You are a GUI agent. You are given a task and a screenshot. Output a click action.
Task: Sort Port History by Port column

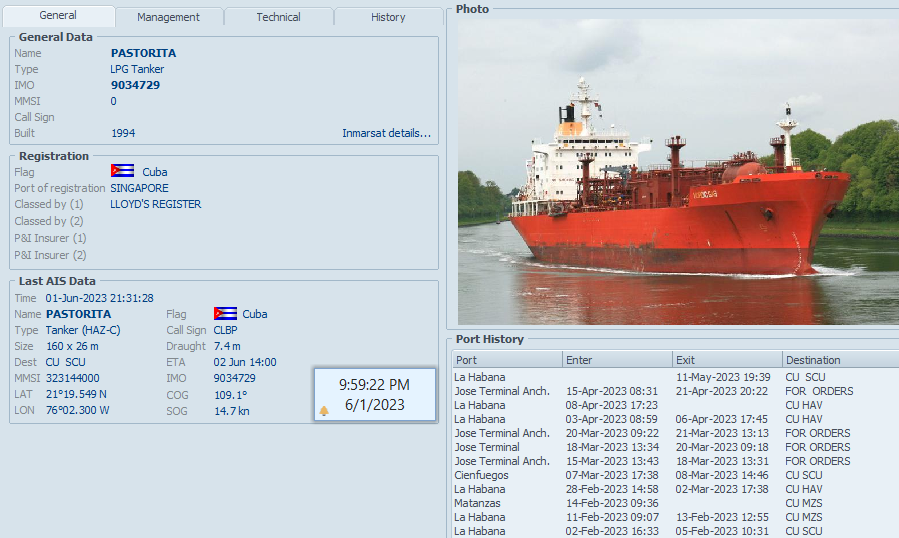tap(507, 360)
